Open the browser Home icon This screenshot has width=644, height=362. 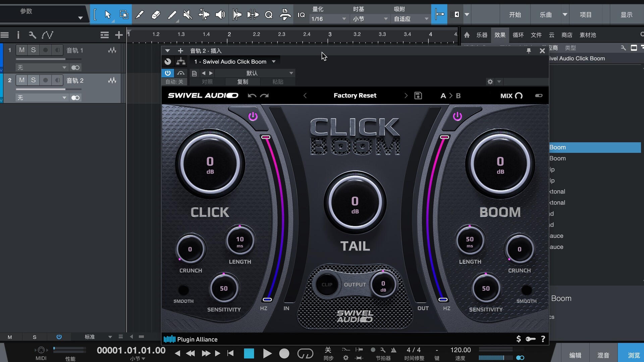pos(467,35)
